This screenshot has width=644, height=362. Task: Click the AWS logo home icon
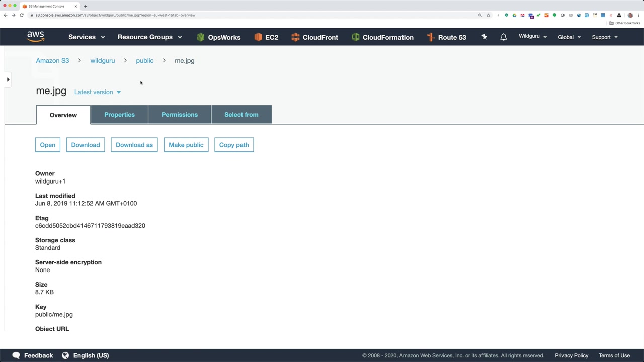pyautogui.click(x=36, y=37)
